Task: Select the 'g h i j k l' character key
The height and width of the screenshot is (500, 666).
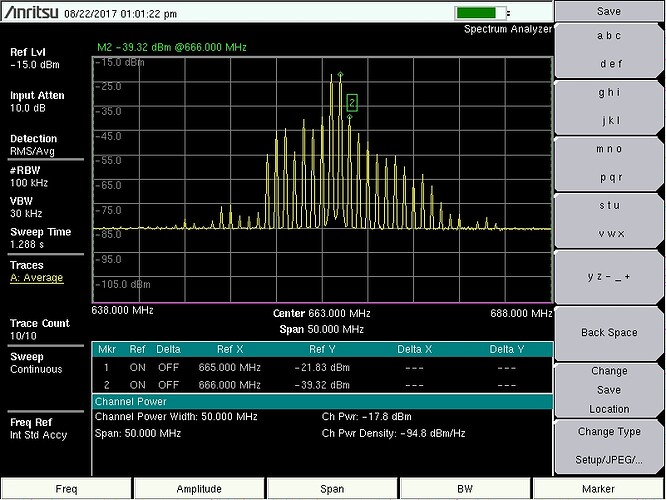Action: click(x=608, y=105)
